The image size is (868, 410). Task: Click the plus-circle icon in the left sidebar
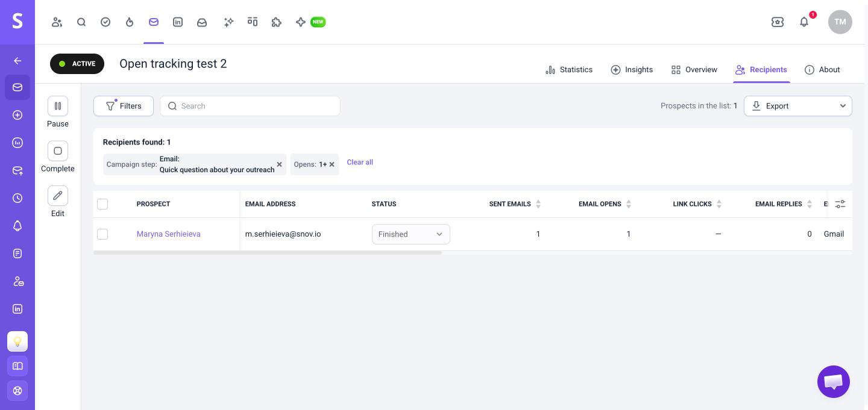(17, 115)
